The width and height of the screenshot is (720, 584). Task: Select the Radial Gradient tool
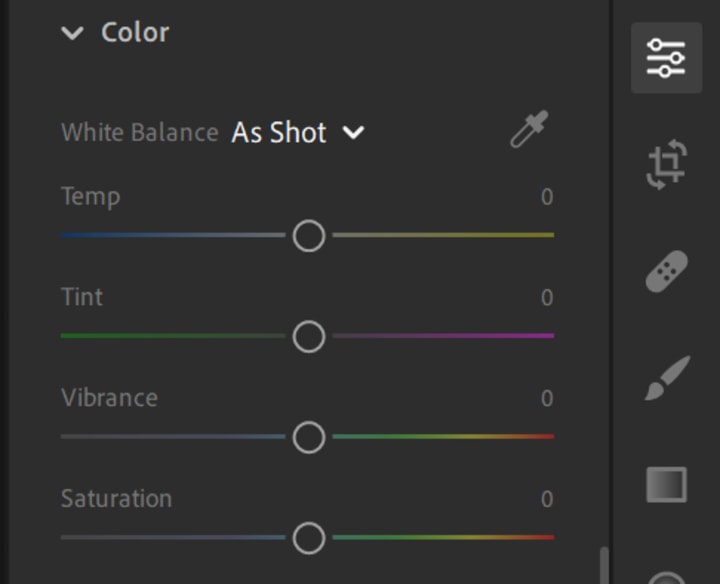pos(668,577)
